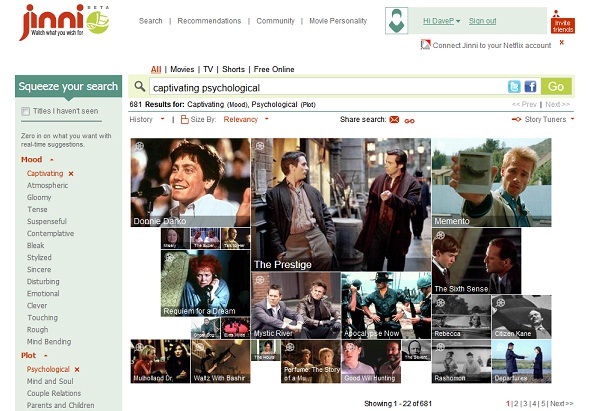
Task: Click the film reel icon on The Sixth Sense
Action: click(440, 236)
